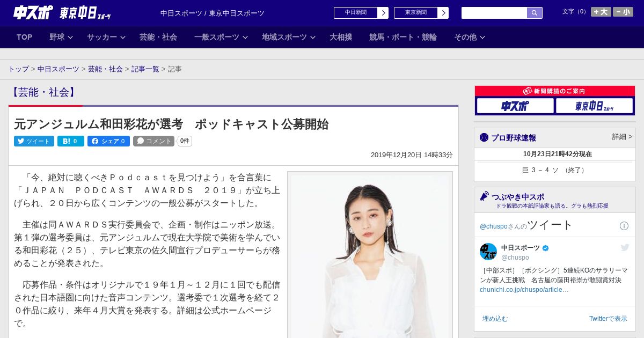This screenshot has height=338, width=644.
Task: Click verified badge beside 中日スポーツ
Action: [546, 248]
